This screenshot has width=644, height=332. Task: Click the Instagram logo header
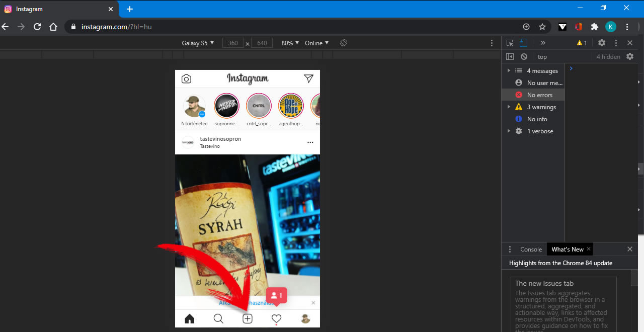click(248, 78)
